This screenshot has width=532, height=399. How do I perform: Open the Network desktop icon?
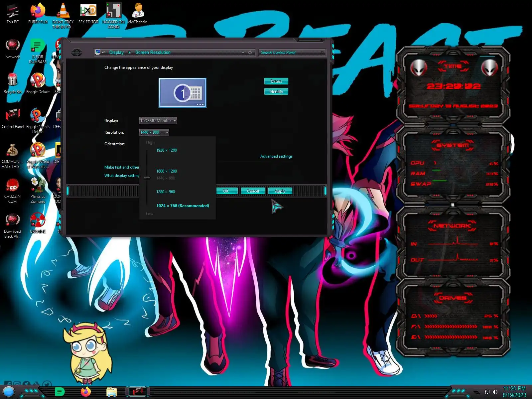coord(13,49)
